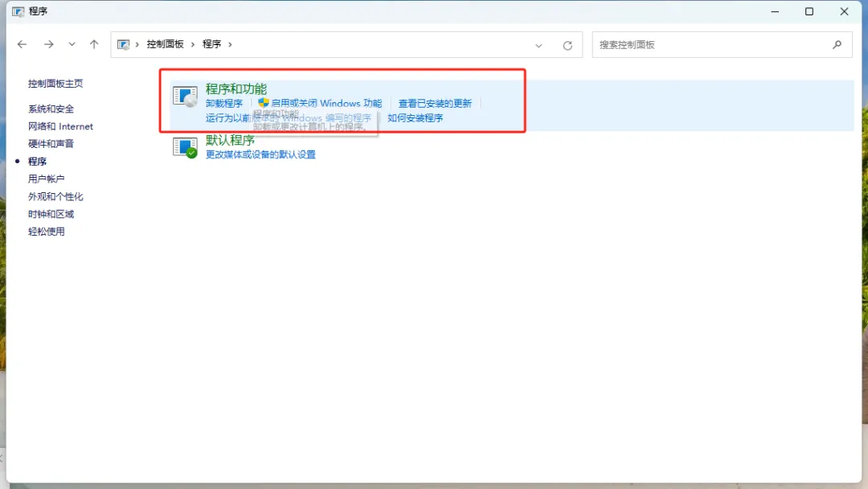
Task: Click 卸载程序 link
Action: coord(224,104)
